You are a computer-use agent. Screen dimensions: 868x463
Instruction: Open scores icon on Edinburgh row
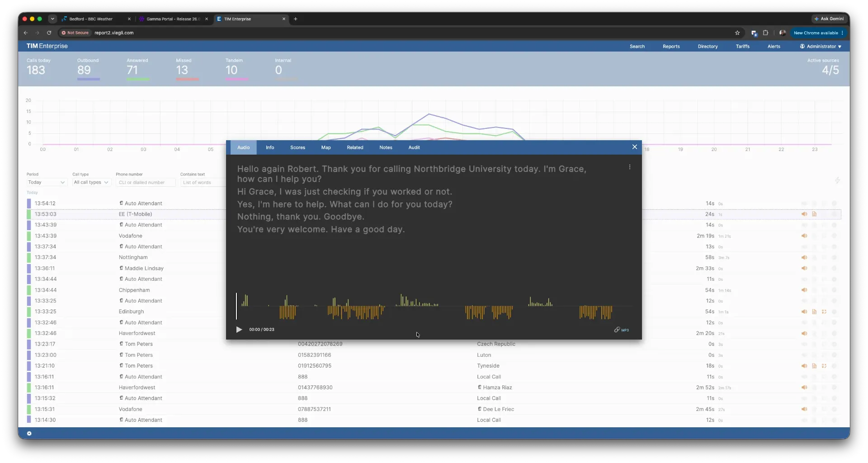coord(824,312)
